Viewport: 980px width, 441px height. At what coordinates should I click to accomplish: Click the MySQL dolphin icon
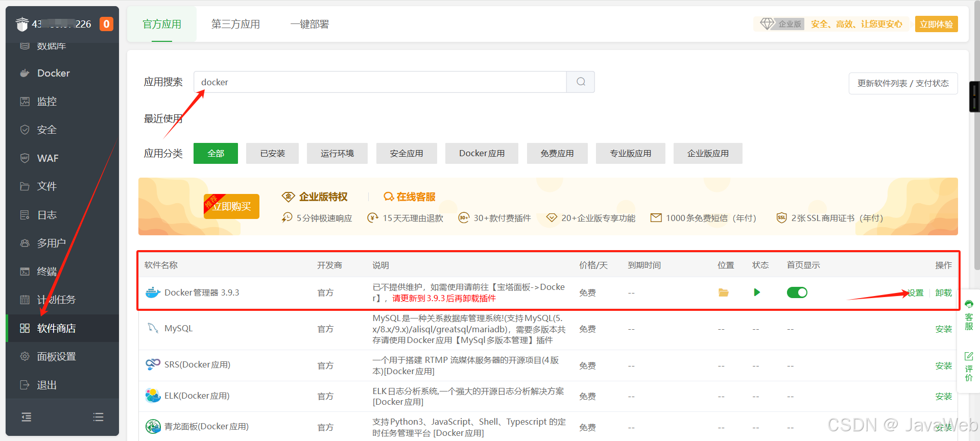[x=153, y=328]
